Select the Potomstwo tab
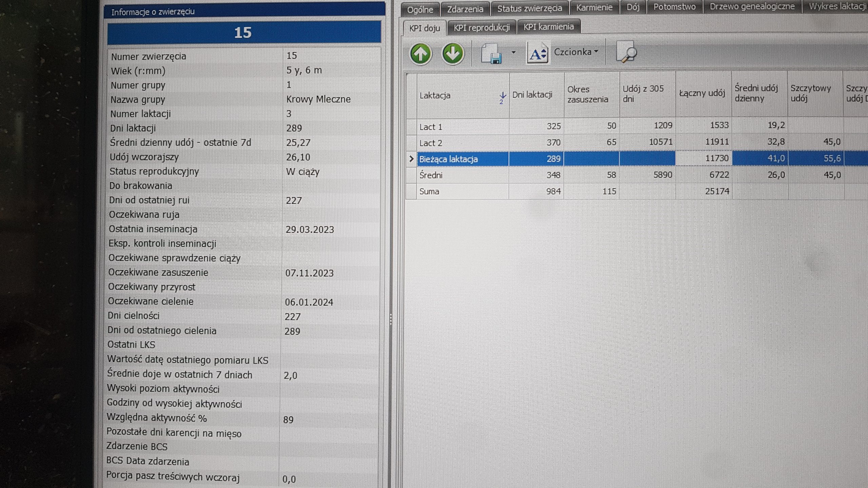Image resolution: width=868 pixels, height=488 pixels. (674, 7)
